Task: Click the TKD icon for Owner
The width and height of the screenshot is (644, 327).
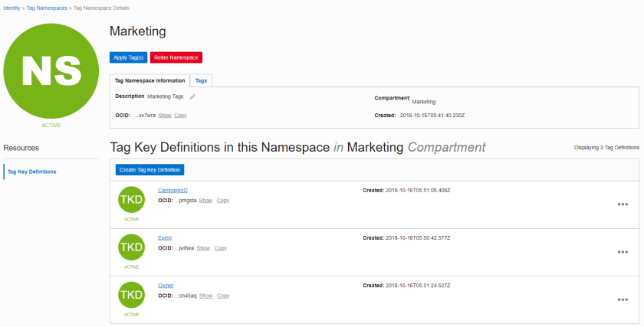Action: point(131,295)
